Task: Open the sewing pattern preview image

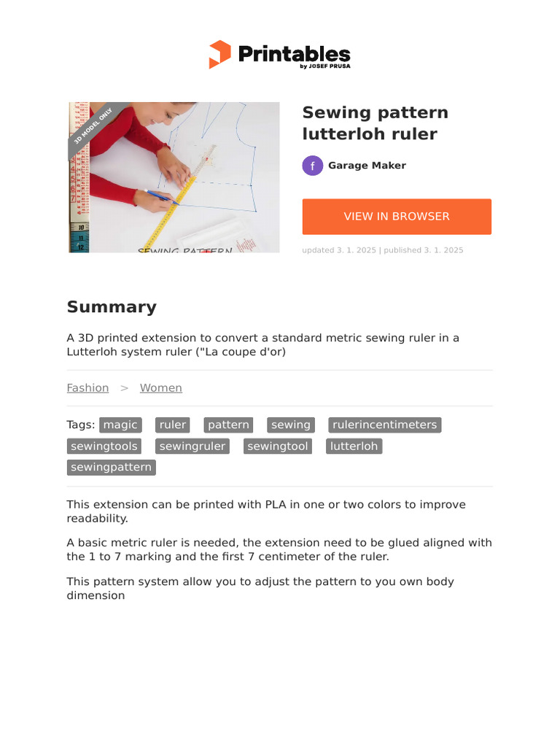Action: point(174,177)
